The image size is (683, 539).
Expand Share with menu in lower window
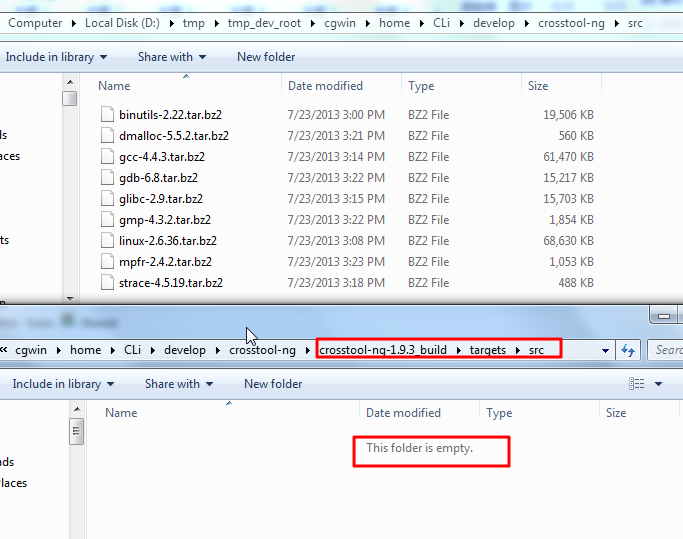(179, 384)
